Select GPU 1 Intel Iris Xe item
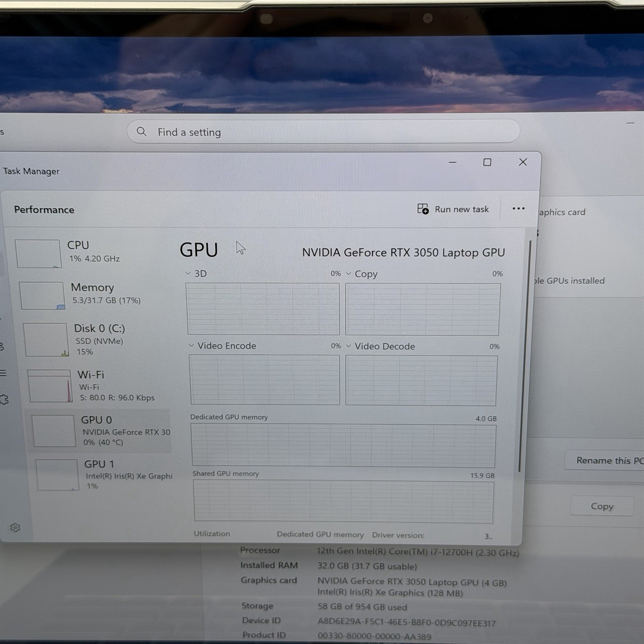Screen dimensions: 644x644 [104, 474]
